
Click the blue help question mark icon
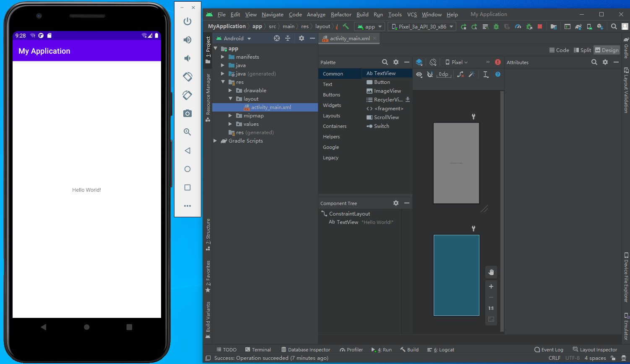pyautogui.click(x=498, y=74)
